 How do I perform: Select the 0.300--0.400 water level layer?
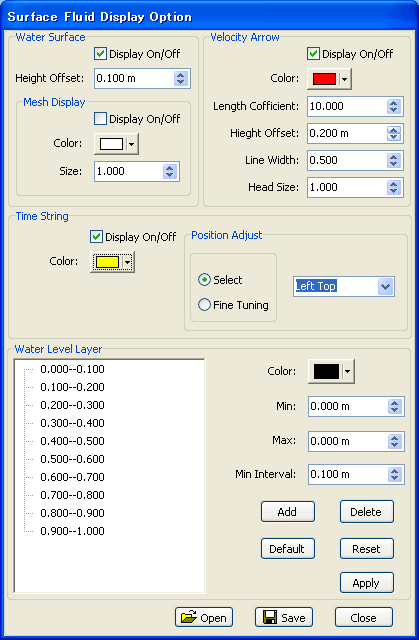tap(72, 423)
